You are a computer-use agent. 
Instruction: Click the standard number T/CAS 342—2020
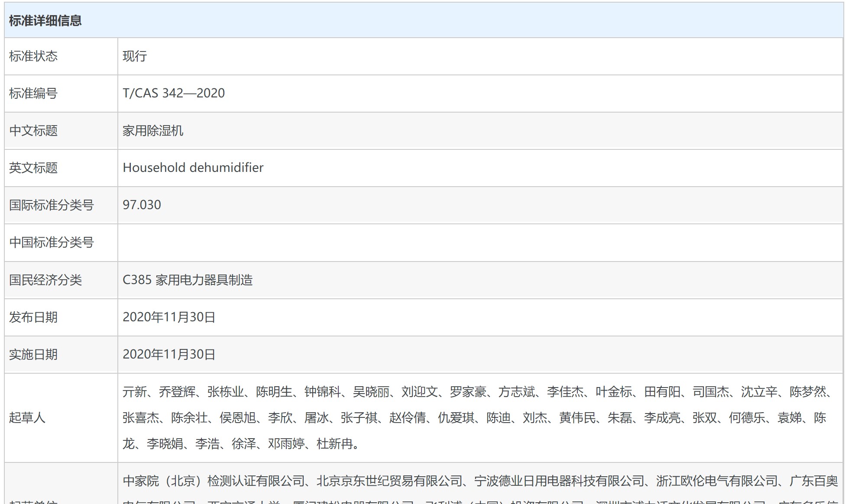click(174, 94)
